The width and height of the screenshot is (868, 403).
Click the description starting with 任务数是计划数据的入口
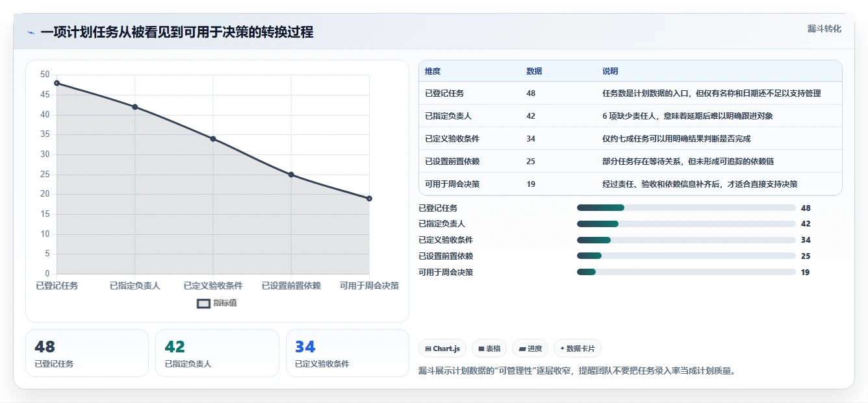(x=711, y=93)
